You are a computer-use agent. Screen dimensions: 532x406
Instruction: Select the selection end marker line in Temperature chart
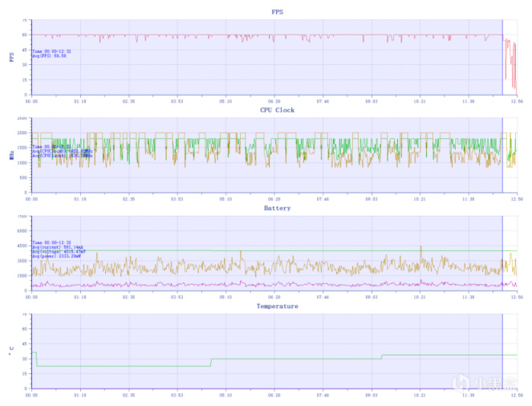click(502, 351)
